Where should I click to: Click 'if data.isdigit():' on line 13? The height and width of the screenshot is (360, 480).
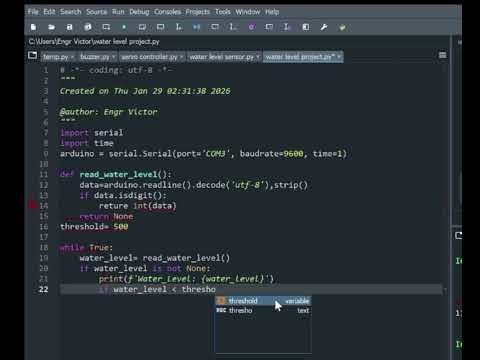click(x=123, y=195)
